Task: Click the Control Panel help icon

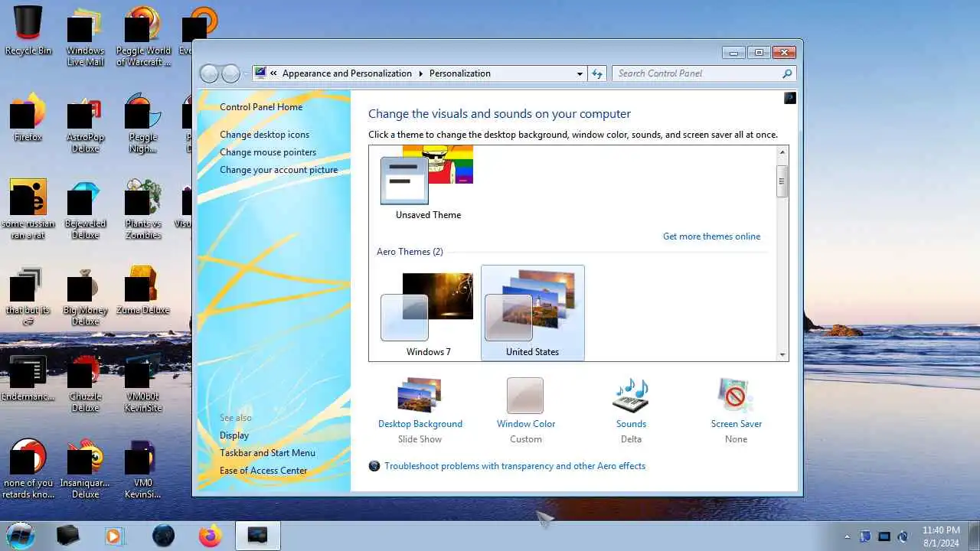Action: point(790,98)
